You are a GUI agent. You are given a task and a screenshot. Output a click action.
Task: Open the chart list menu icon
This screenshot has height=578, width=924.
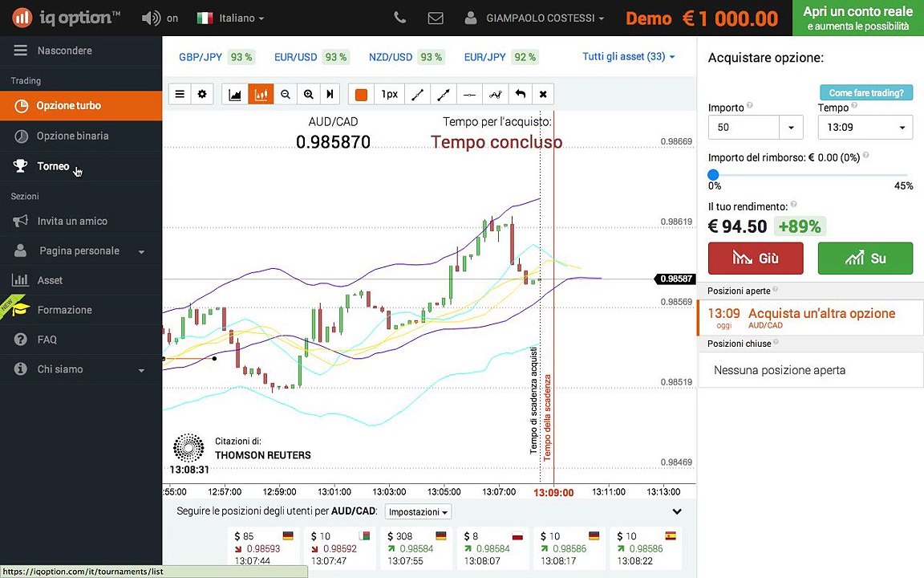(180, 95)
